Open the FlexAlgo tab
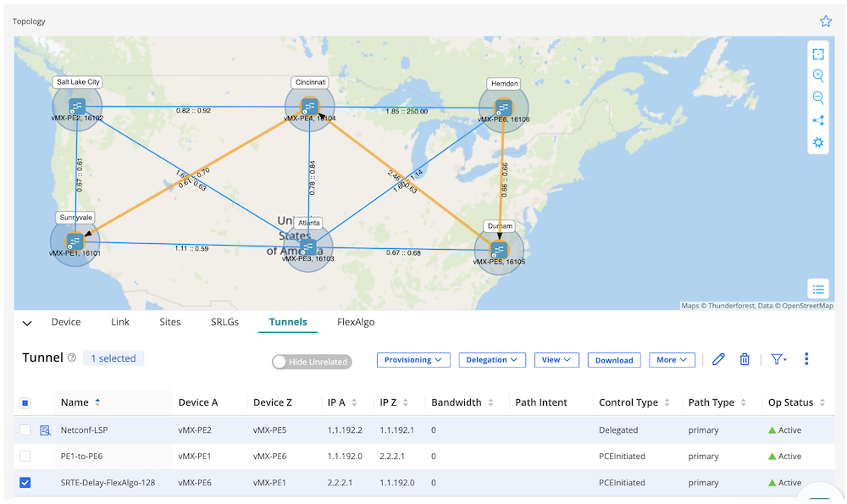The height and width of the screenshot is (504, 847). click(x=356, y=322)
